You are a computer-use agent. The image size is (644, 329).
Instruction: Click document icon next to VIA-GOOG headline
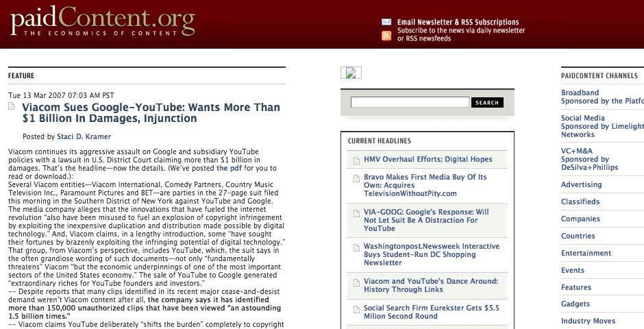point(356,212)
